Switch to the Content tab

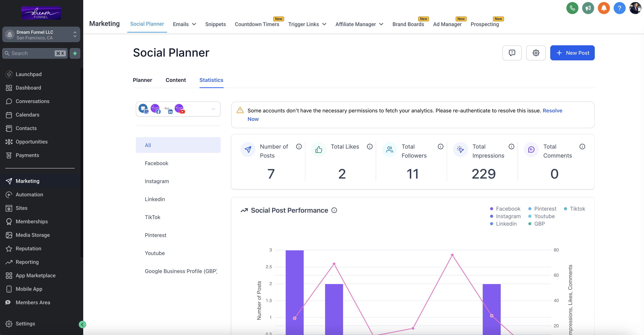pyautogui.click(x=176, y=80)
